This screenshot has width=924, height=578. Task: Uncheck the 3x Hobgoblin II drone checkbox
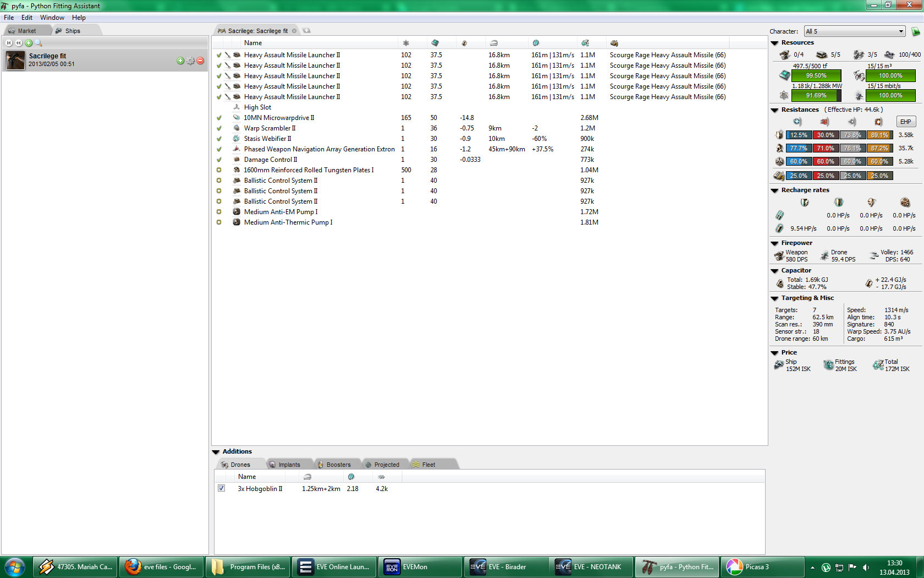pyautogui.click(x=221, y=488)
